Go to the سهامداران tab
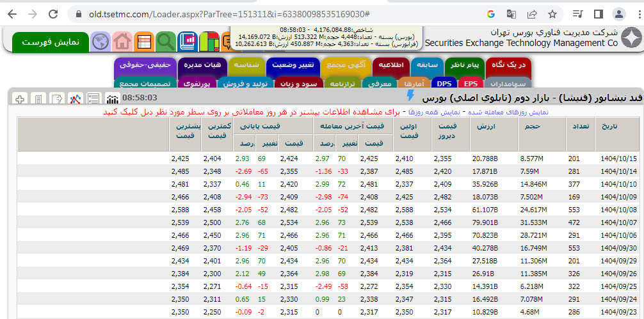This screenshot has width=644, height=319. click(x=509, y=83)
